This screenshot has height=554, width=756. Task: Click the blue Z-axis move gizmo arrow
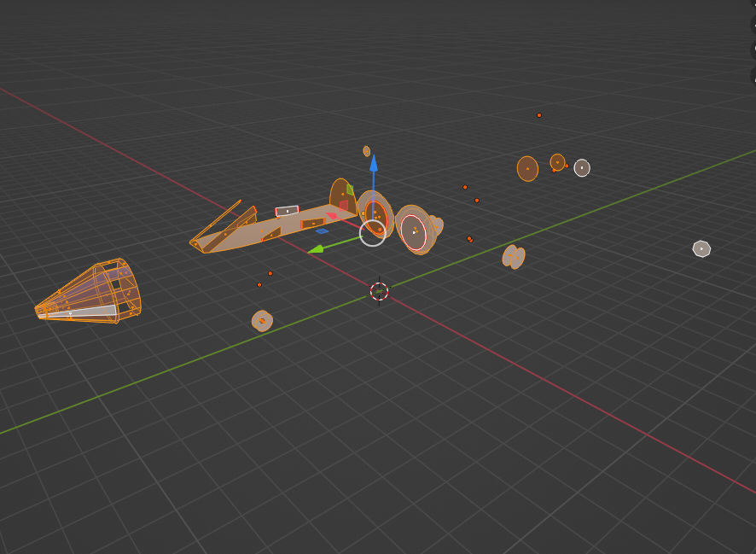pyautogui.click(x=374, y=163)
